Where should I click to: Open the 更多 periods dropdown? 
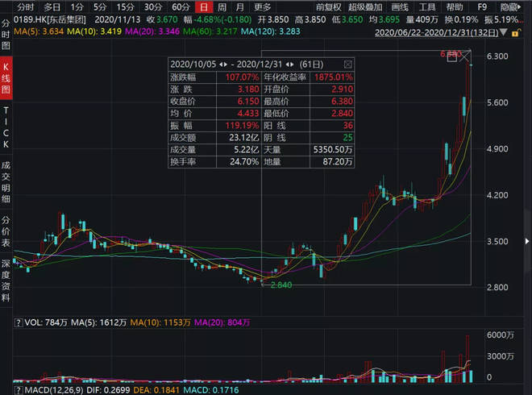pos(263,6)
